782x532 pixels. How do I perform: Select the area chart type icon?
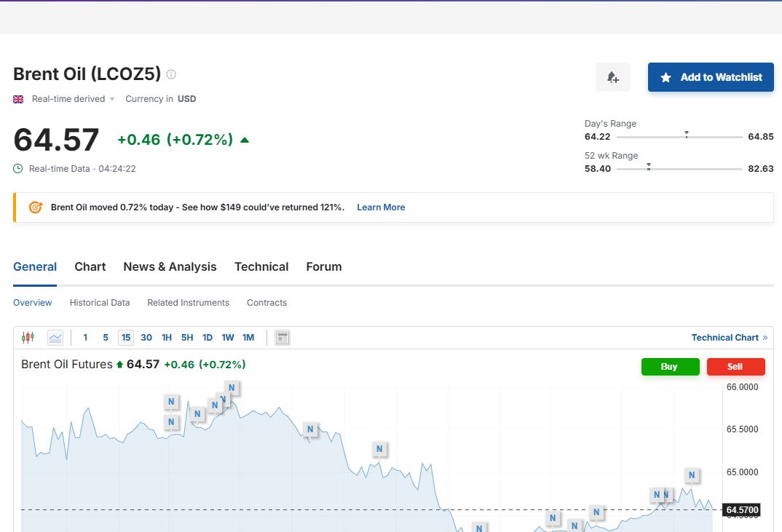point(55,338)
